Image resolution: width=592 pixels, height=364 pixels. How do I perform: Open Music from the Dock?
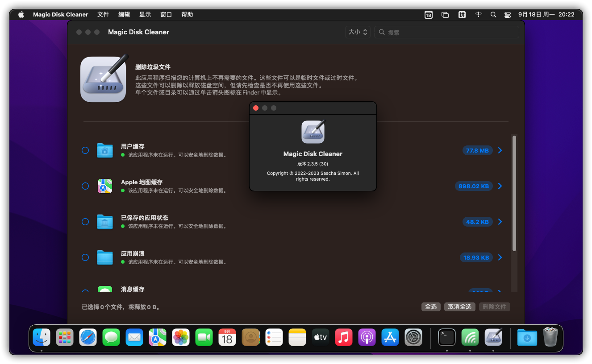[343, 337]
